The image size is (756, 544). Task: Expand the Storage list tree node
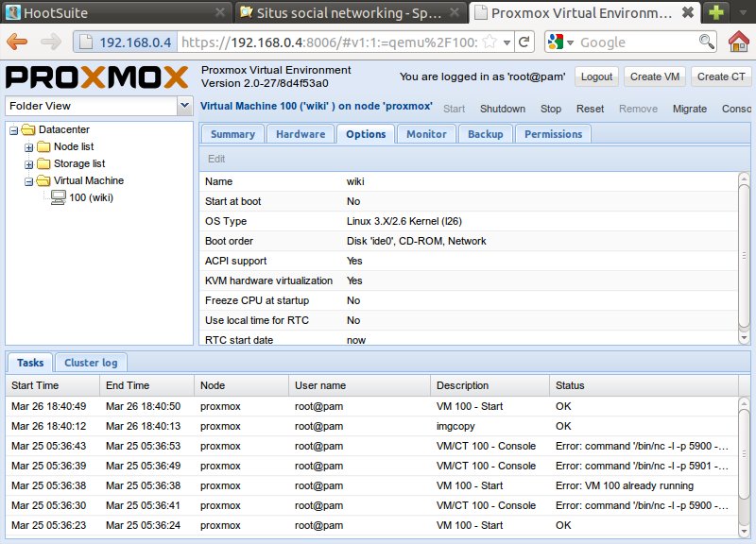pos(29,164)
